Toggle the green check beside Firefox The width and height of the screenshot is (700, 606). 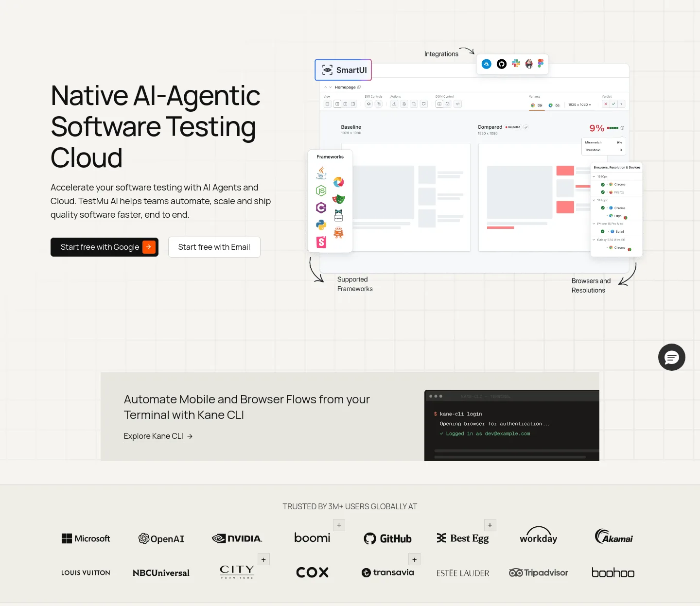[603, 192]
